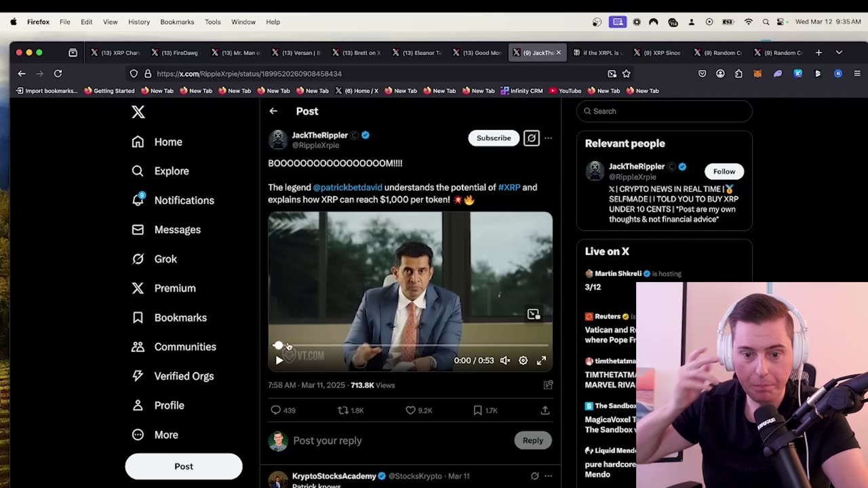Unmute the video
The height and width of the screenshot is (488, 868).
(505, 361)
